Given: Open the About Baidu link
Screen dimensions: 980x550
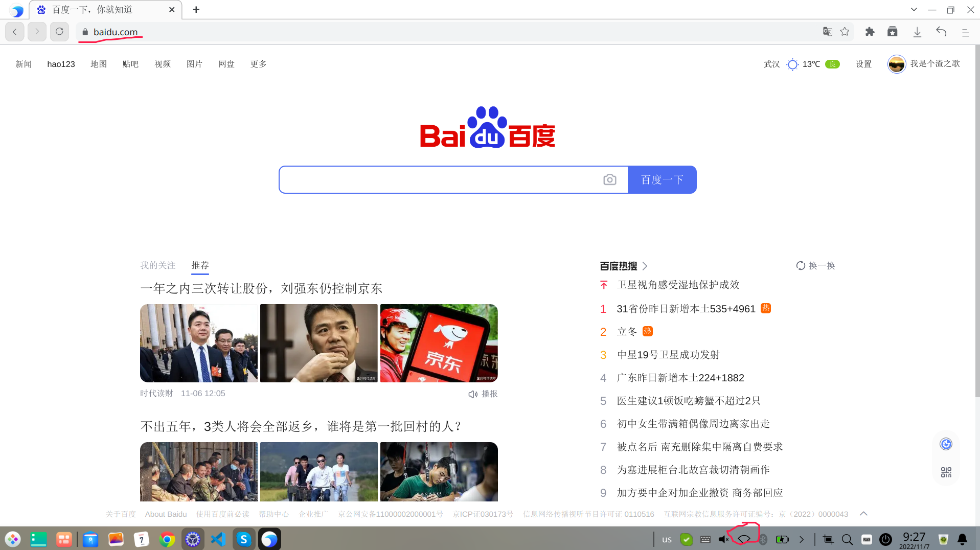Looking at the screenshot, I should 166,514.
